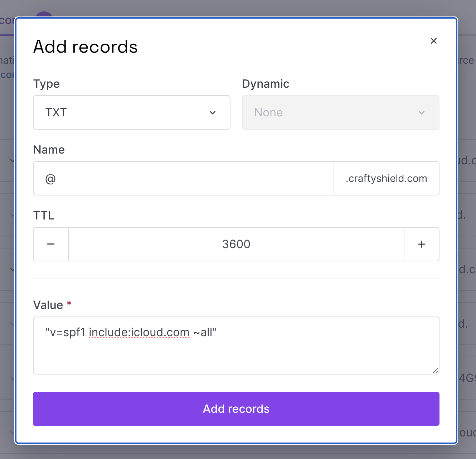Increase TTL with the plus button
This screenshot has height=459, width=476.
[421, 244]
